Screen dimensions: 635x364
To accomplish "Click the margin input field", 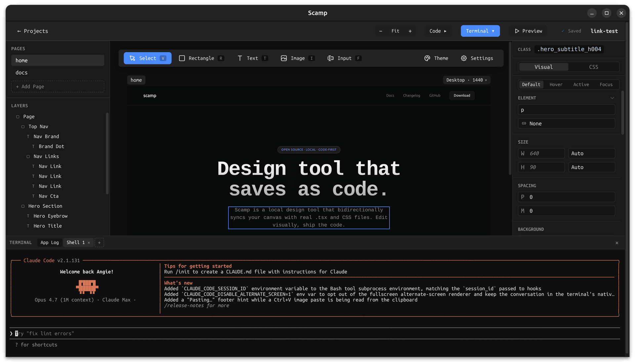I will point(566,211).
